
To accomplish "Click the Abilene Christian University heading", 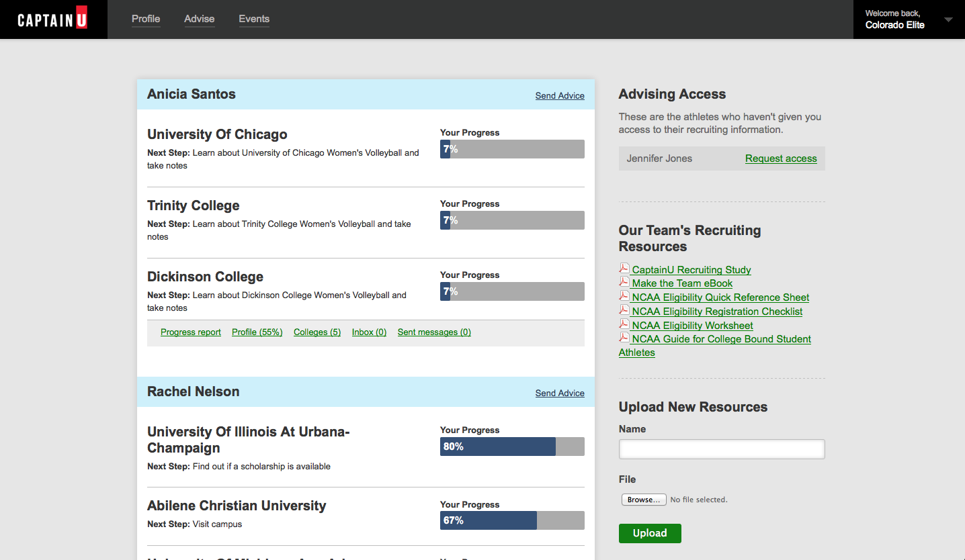I will click(x=237, y=506).
